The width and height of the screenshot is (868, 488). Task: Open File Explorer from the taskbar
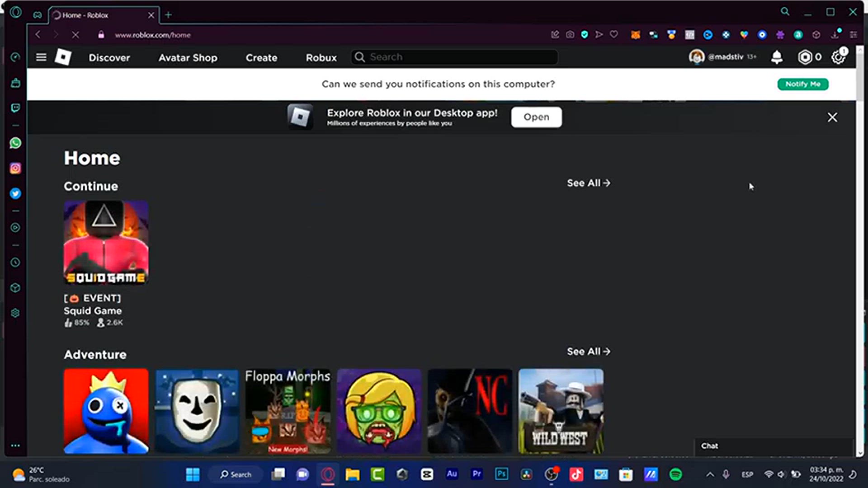(x=353, y=474)
